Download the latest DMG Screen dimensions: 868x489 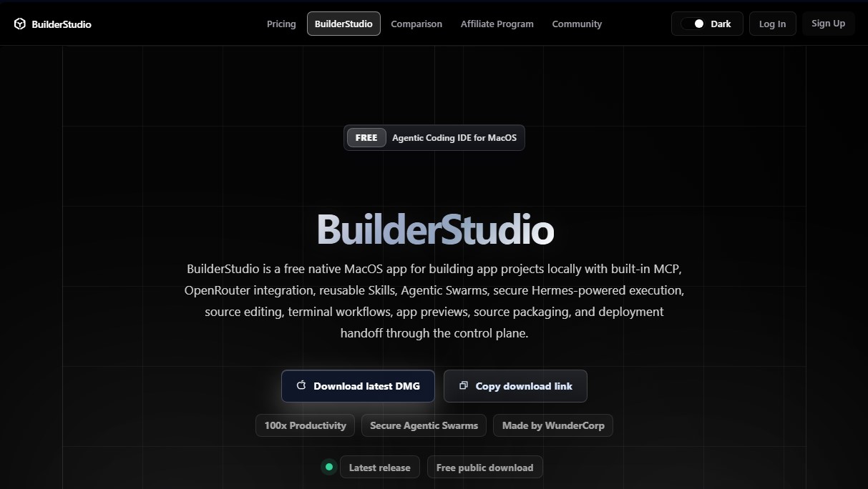[x=358, y=386]
